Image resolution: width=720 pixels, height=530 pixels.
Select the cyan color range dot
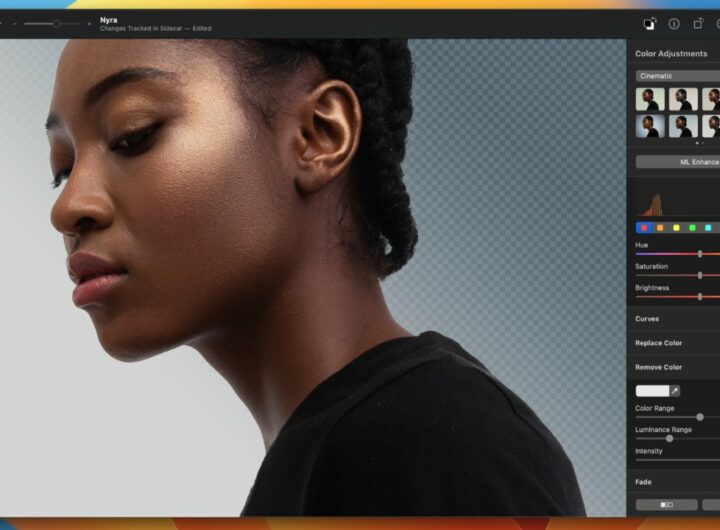click(x=708, y=228)
